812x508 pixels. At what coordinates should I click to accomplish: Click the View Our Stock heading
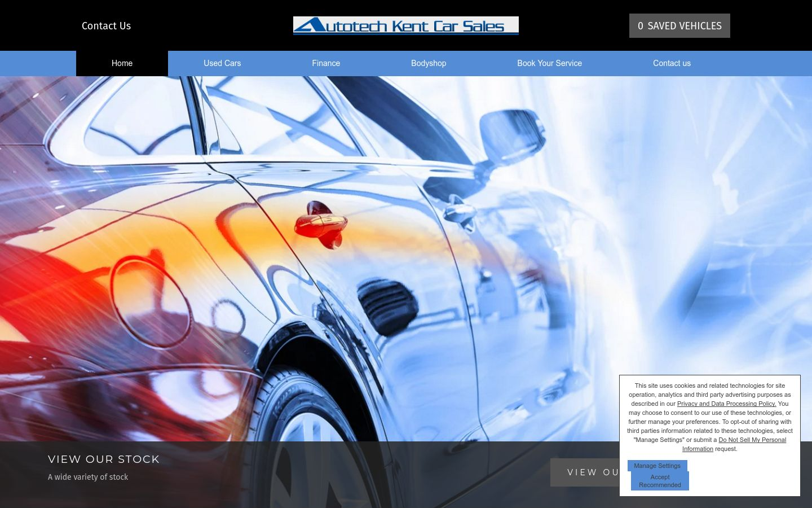pyautogui.click(x=104, y=459)
